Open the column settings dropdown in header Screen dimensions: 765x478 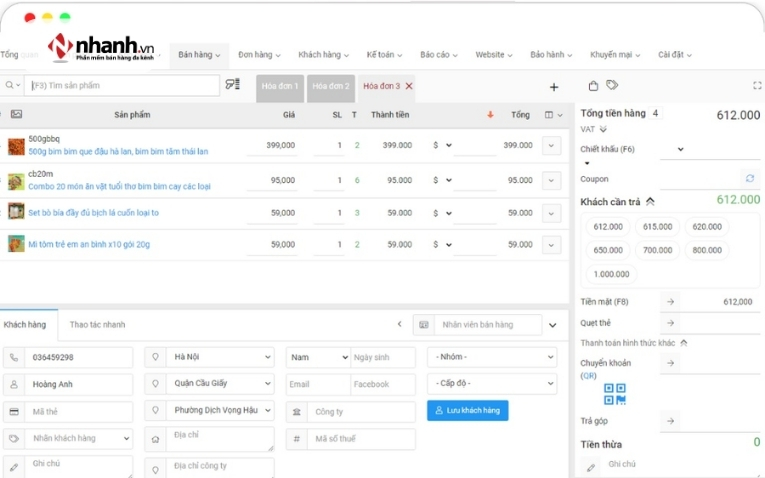pos(553,115)
